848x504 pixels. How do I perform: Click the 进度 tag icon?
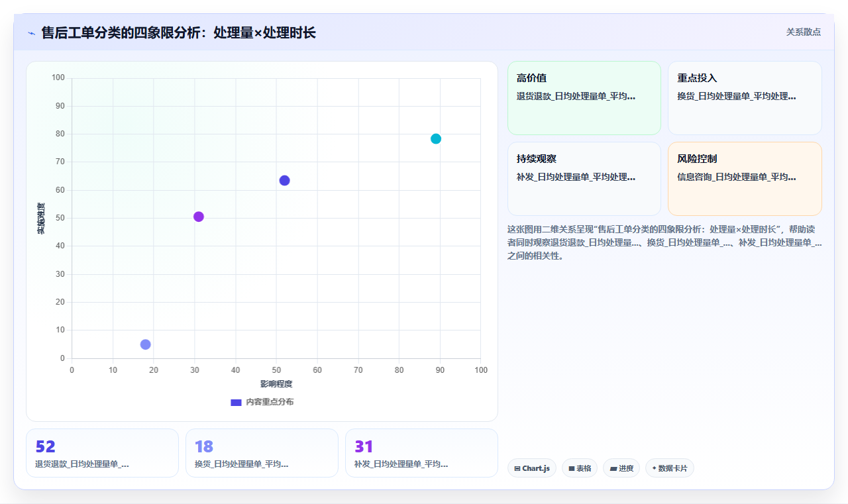pyautogui.click(x=613, y=468)
